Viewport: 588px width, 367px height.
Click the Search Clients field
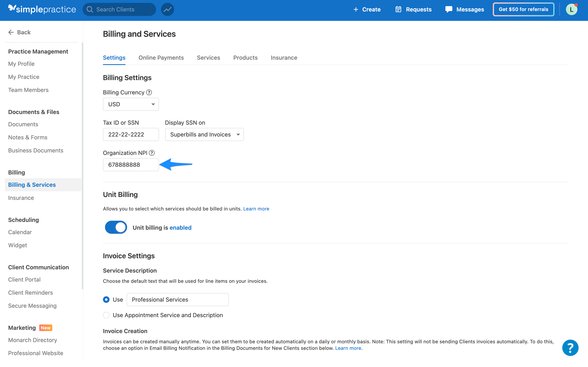click(119, 9)
